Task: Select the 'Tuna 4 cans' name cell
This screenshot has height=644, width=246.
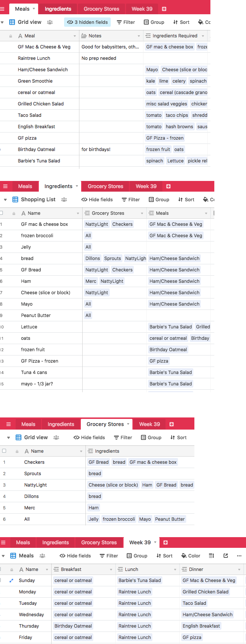Action: pos(42,373)
